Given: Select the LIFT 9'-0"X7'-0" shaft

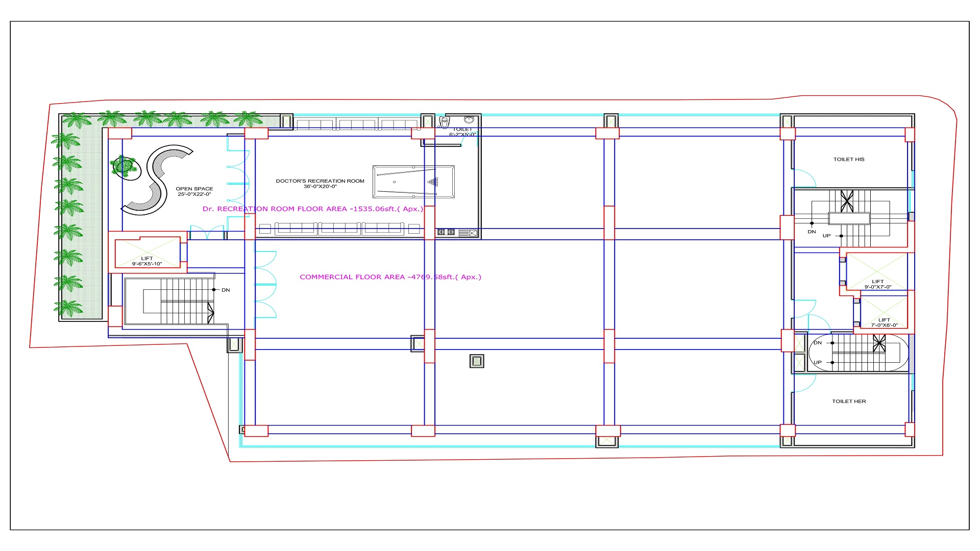Looking at the screenshot, I should pos(877,272).
